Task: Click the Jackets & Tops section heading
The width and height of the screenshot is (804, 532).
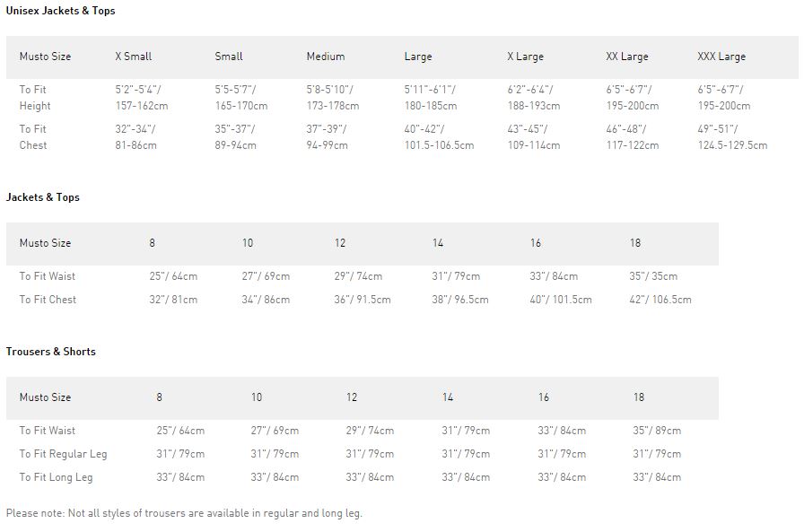Action: 42,197
